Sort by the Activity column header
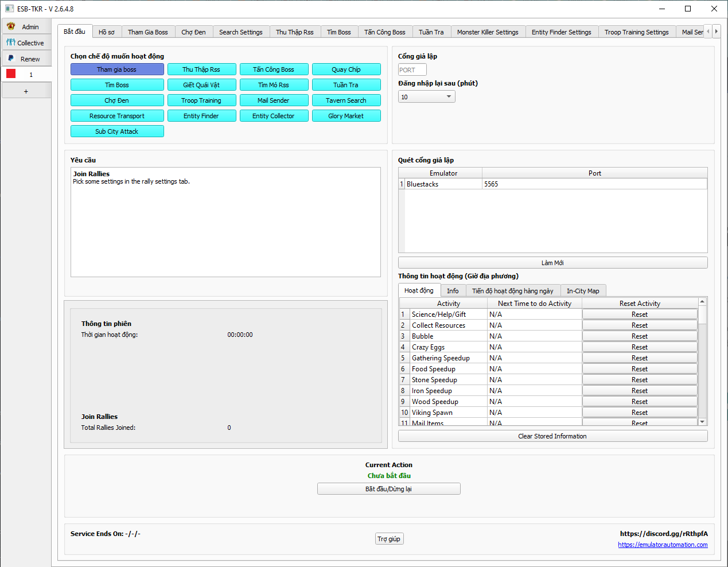728x567 pixels. [x=449, y=304]
